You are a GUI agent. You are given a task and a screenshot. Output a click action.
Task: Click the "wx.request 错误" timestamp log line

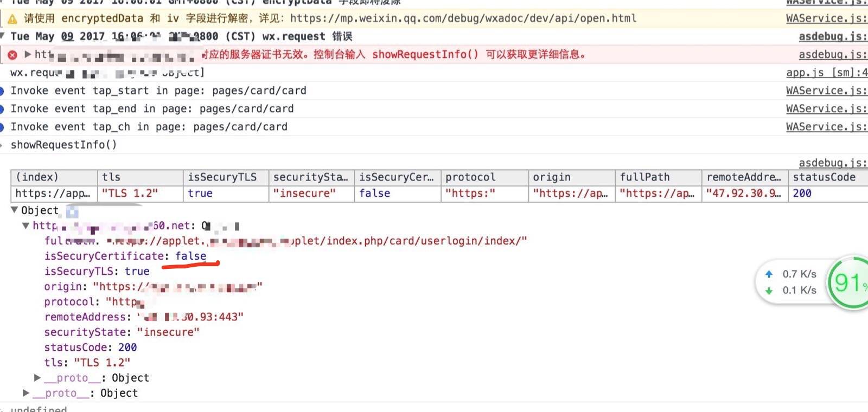pyautogui.click(x=181, y=36)
